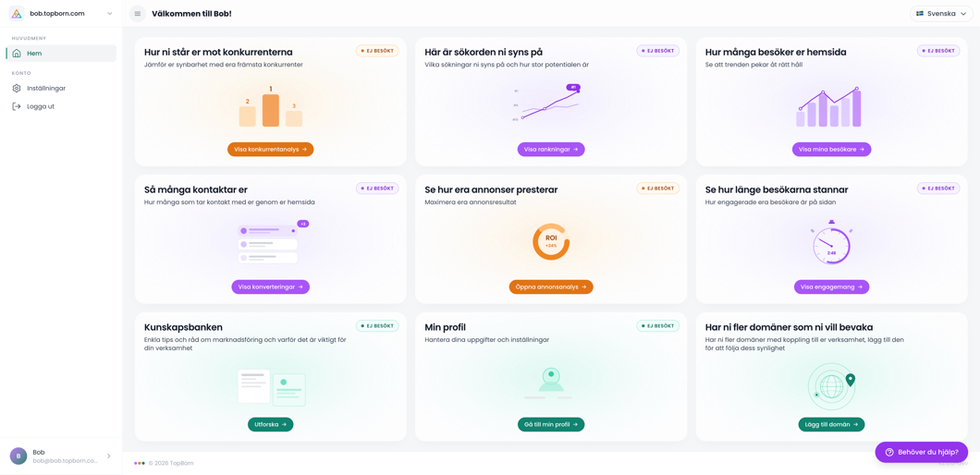This screenshot has width=980, height=475.
Task: Expand the bob.topborn.com domain switcher
Action: [x=61, y=13]
